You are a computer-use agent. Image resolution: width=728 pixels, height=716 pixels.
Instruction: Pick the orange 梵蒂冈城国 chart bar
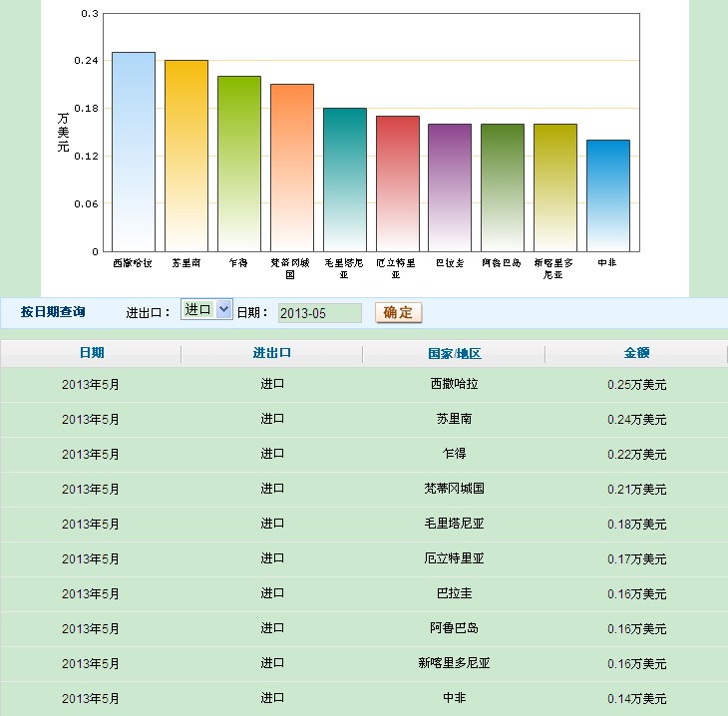point(292,168)
